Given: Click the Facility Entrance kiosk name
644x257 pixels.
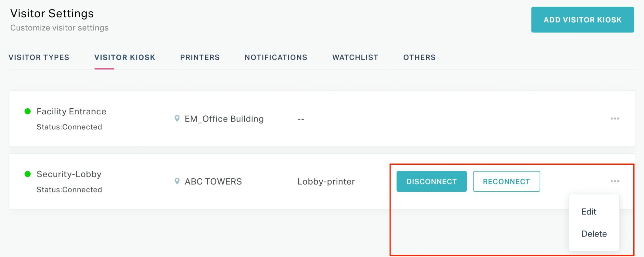Looking at the screenshot, I should pyautogui.click(x=71, y=111).
